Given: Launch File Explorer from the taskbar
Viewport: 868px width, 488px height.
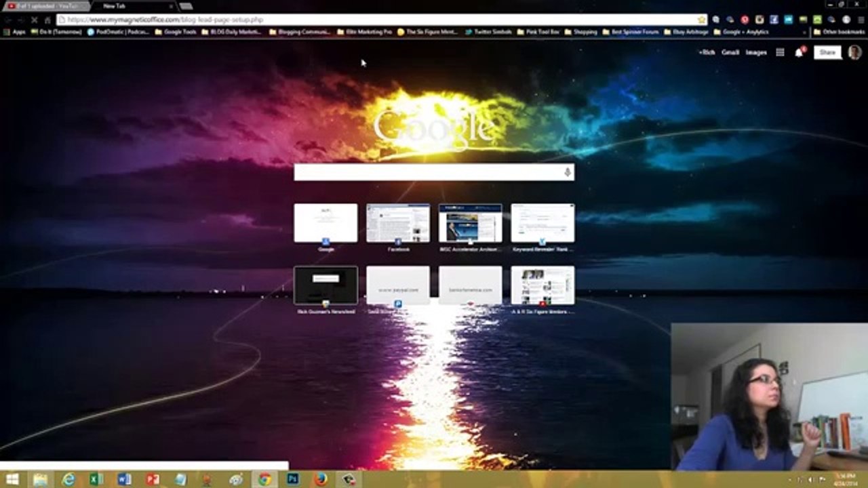Looking at the screenshot, I should click(x=41, y=480).
